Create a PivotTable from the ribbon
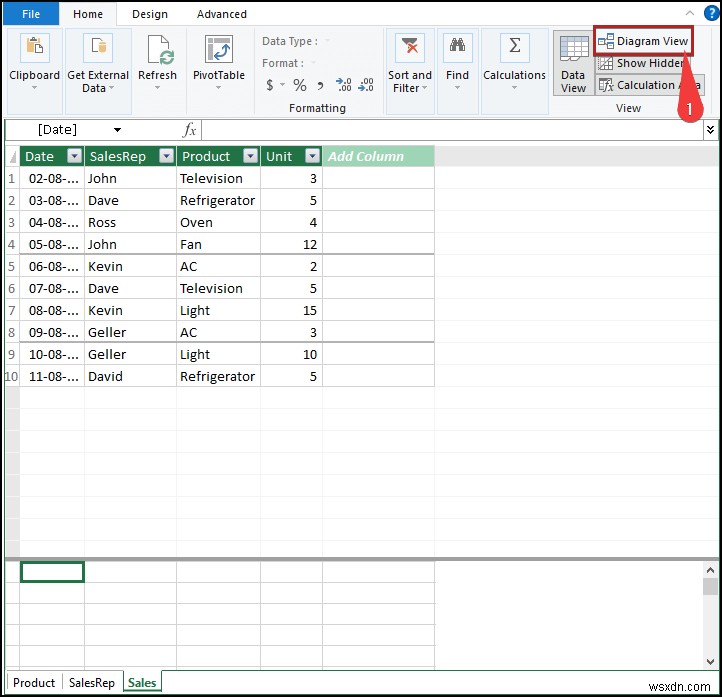722x697 pixels. (x=219, y=49)
